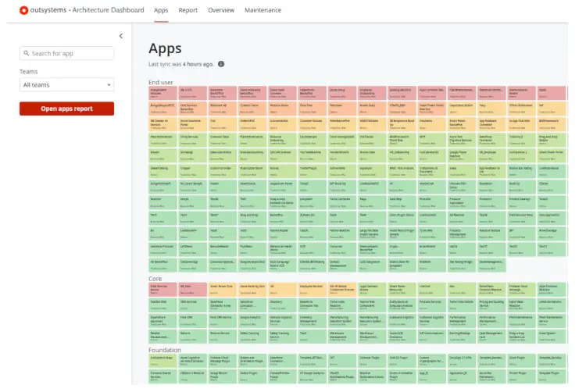Select the Drag and Drop Mobile tile

tap(552, 140)
